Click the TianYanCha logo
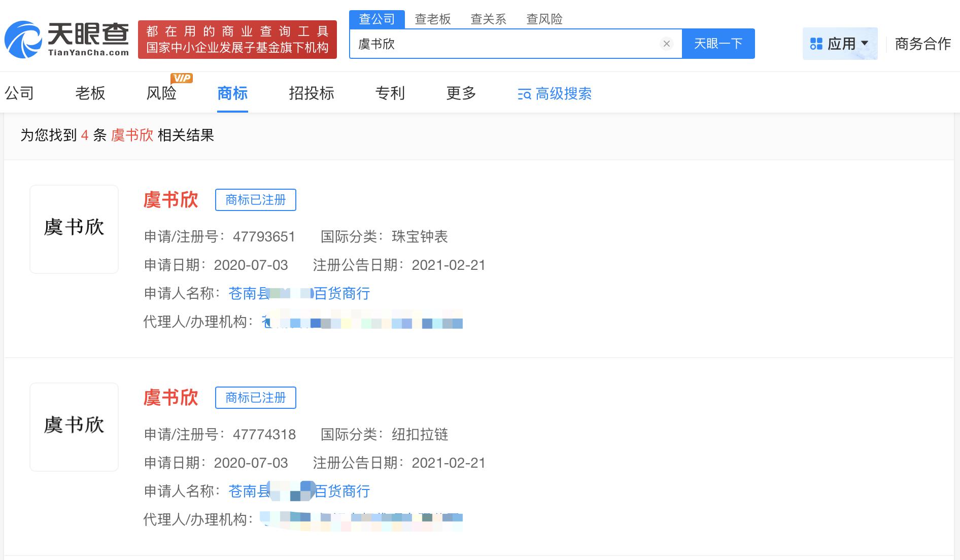960x560 pixels. [x=66, y=40]
